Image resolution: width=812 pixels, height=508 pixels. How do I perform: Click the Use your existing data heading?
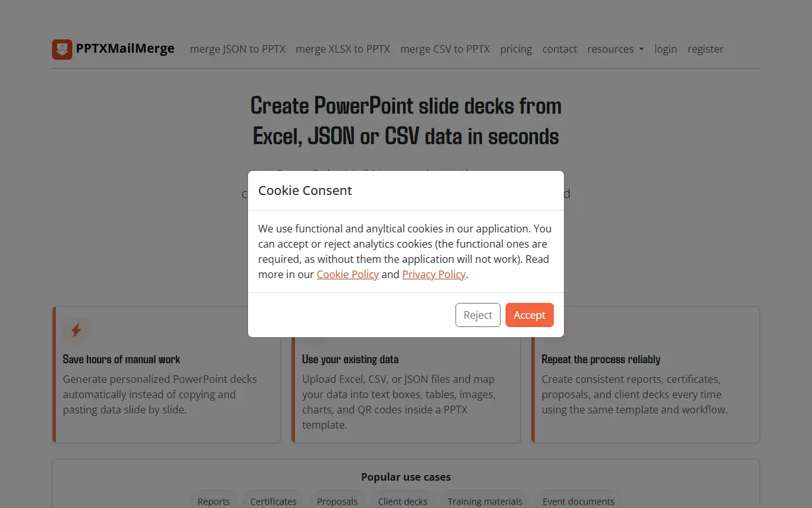350,359
